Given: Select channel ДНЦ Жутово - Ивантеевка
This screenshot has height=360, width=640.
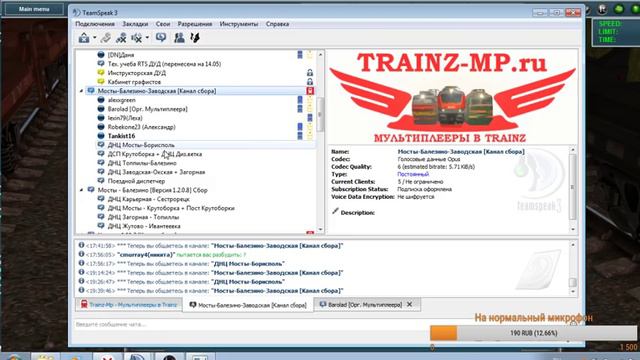Looking at the screenshot, I should point(144,226).
